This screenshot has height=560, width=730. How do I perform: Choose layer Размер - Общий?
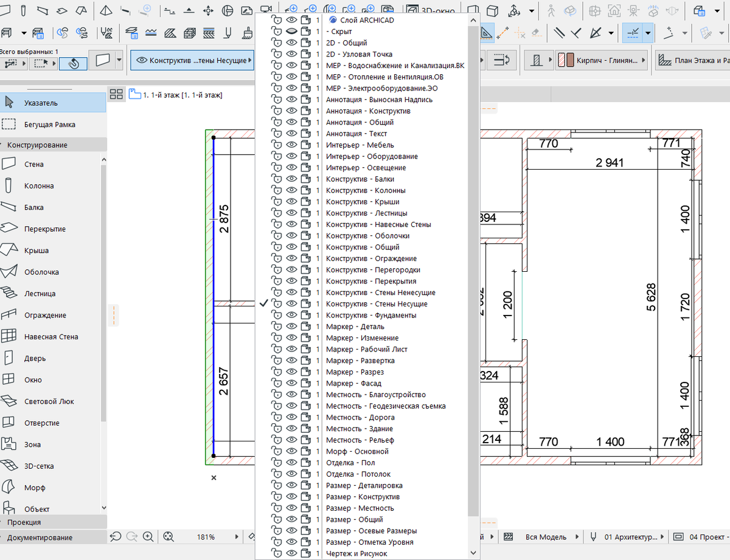click(x=354, y=520)
